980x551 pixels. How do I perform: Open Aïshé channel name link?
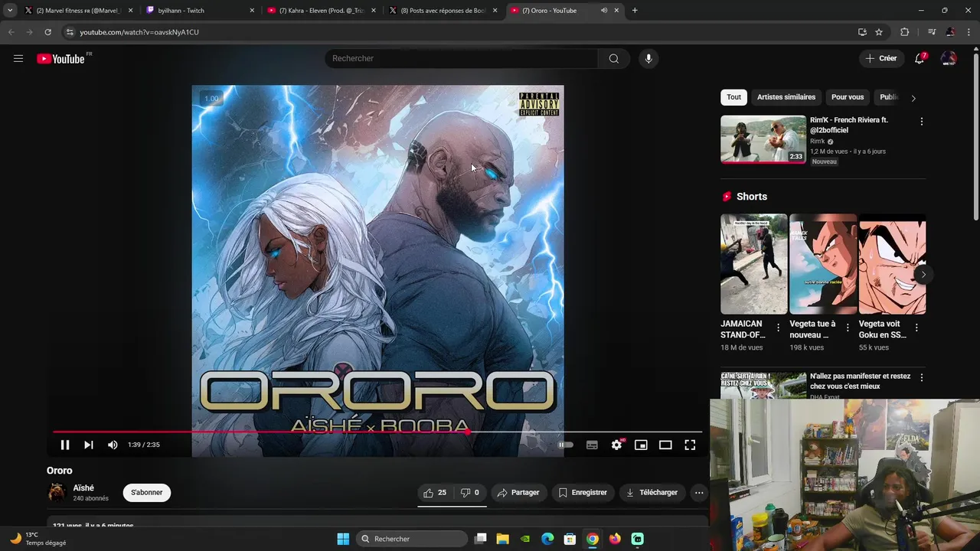pos(83,488)
